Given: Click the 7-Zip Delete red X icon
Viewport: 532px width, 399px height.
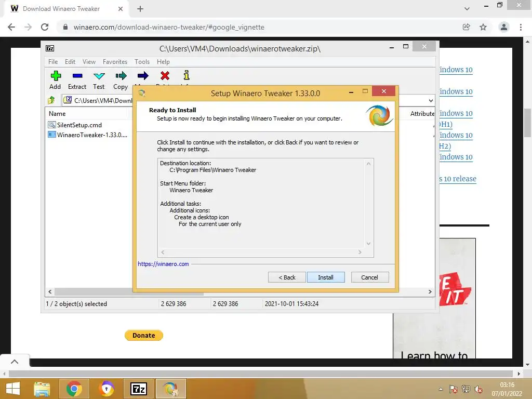Looking at the screenshot, I should click(165, 76).
